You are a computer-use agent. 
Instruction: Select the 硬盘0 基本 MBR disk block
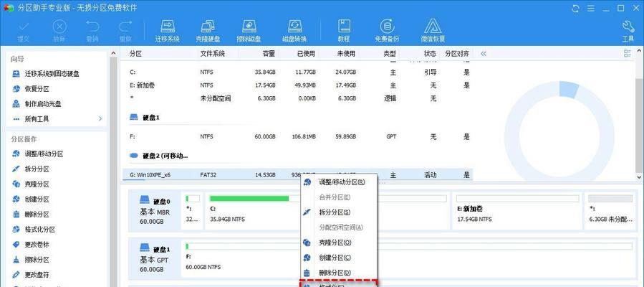tap(155, 212)
